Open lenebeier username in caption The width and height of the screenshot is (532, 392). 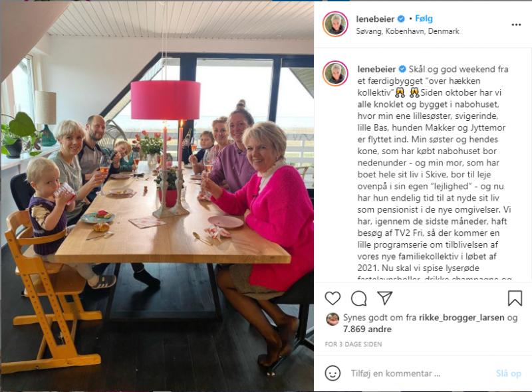(376, 69)
